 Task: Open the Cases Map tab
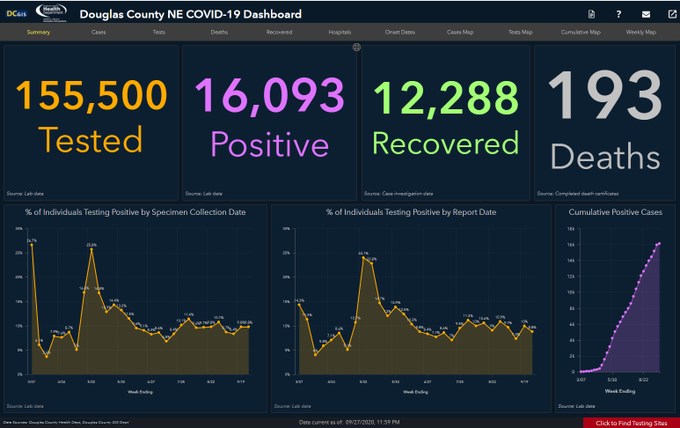[x=460, y=32]
